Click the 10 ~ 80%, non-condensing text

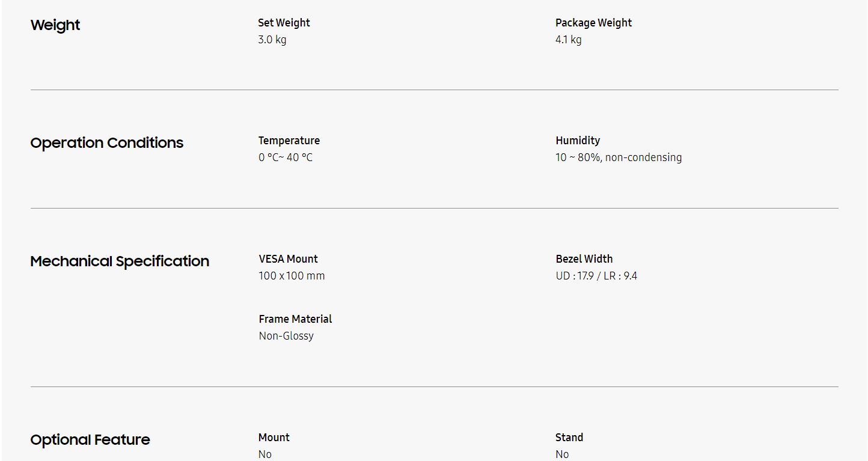pyautogui.click(x=619, y=157)
